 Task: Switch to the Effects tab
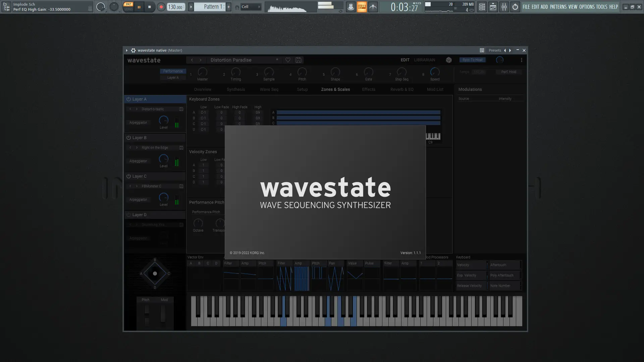tap(368, 89)
